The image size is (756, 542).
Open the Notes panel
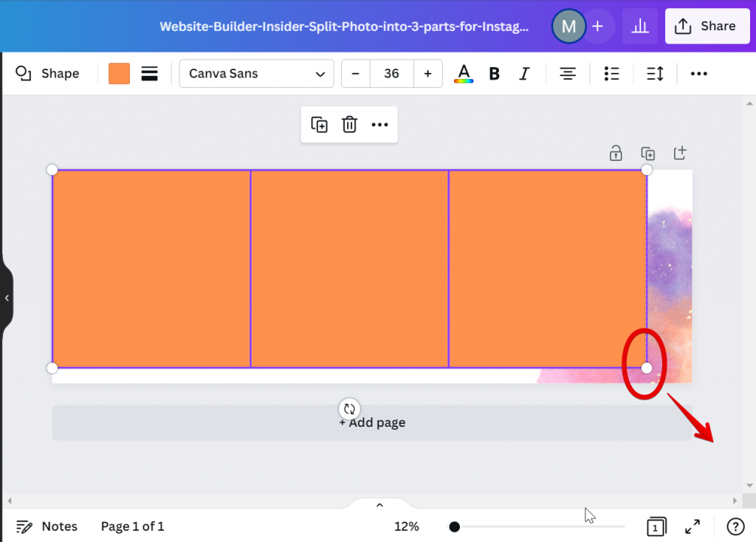pos(47,526)
